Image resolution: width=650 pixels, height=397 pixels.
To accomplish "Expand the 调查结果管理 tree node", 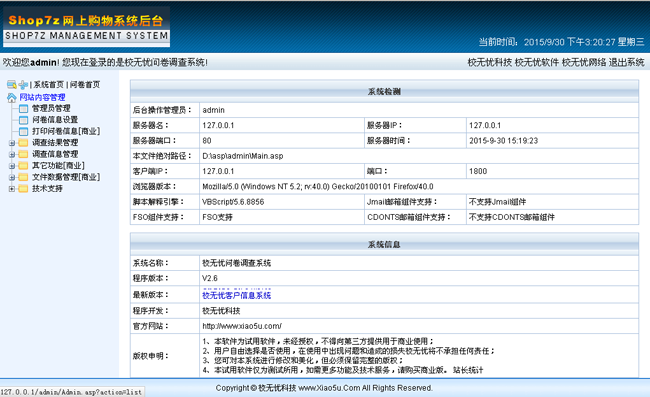I will [12, 143].
